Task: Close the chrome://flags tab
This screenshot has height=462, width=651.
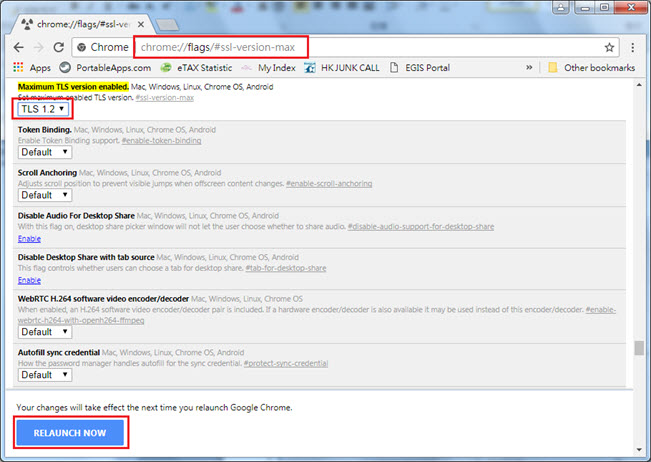Action: tap(141, 24)
